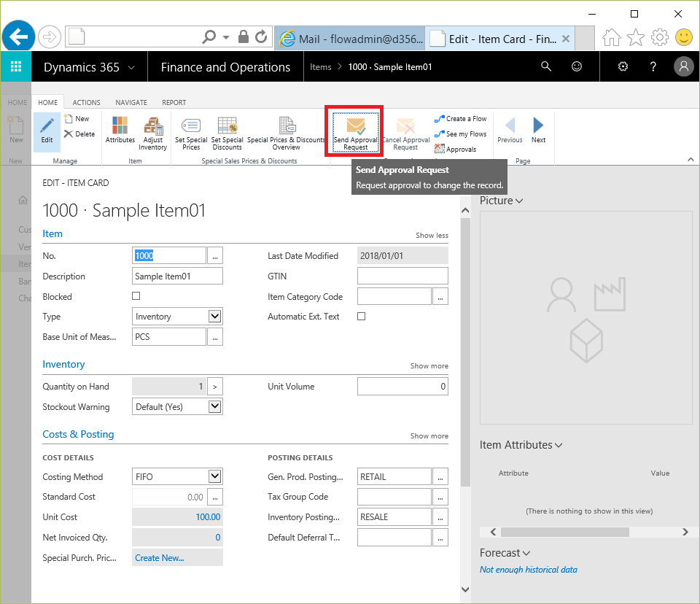
Task: Click Delete in the Manage group
Action: [79, 134]
